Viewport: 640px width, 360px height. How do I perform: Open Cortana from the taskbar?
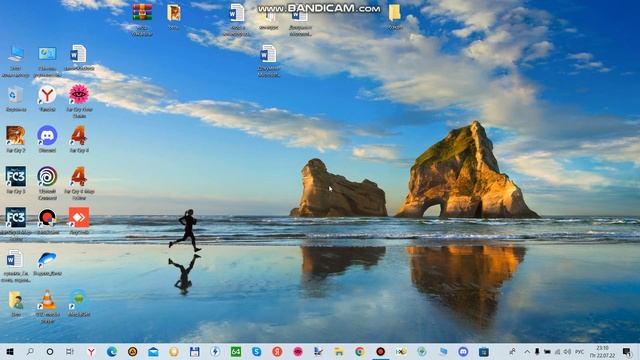pyautogui.click(x=50, y=351)
